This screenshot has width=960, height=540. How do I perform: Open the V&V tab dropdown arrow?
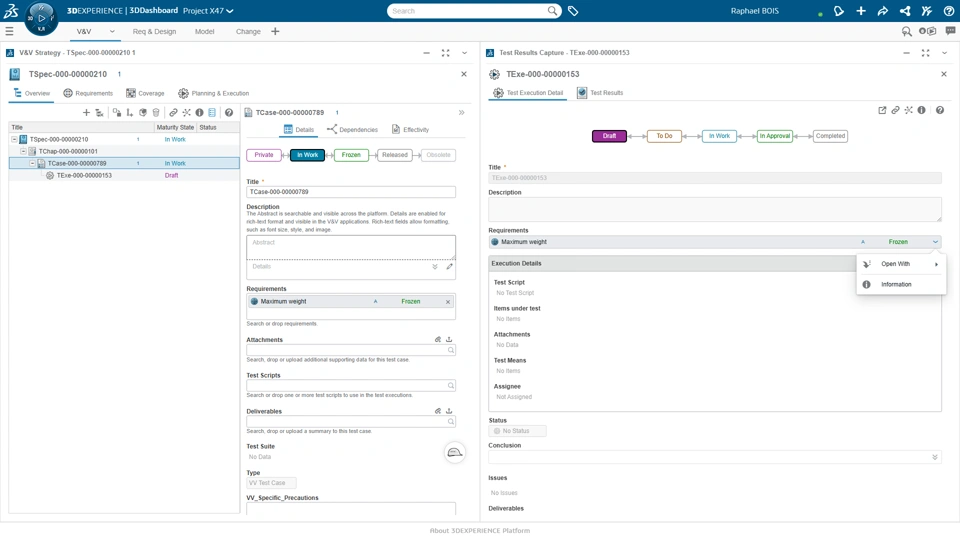(112, 31)
